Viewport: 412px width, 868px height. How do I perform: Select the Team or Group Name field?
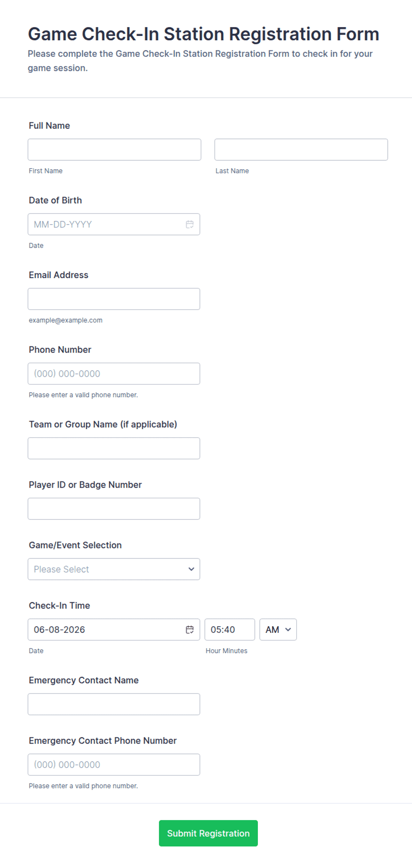[x=114, y=448]
